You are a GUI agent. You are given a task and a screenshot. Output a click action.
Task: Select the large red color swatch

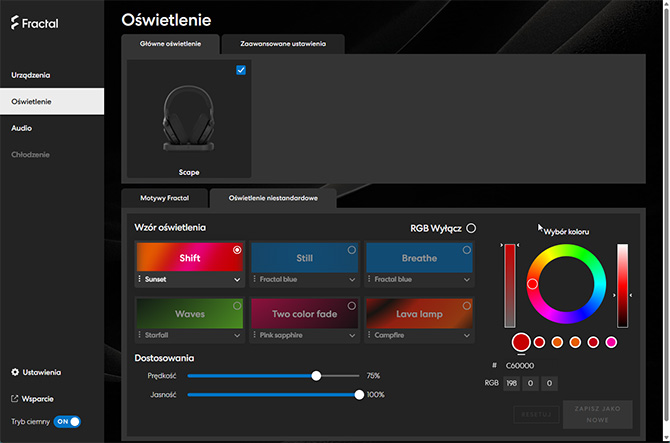tap(521, 342)
